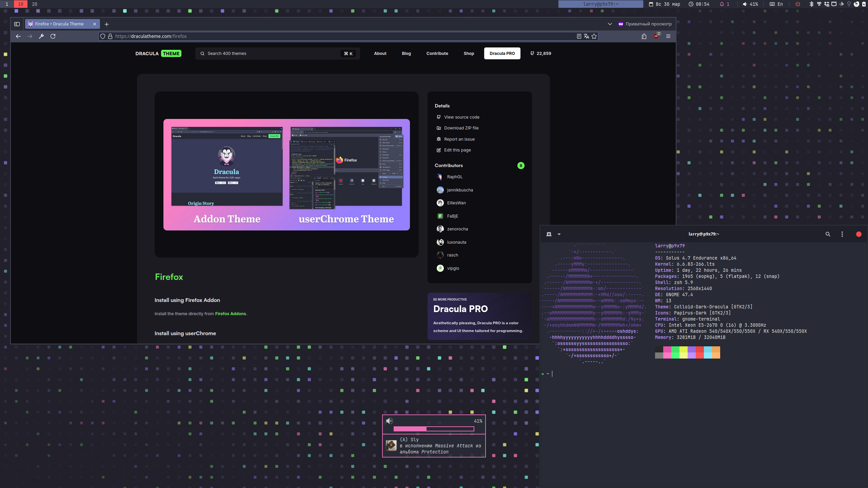Reload the Dracula Theme page
The height and width of the screenshot is (488, 868).
(53, 36)
